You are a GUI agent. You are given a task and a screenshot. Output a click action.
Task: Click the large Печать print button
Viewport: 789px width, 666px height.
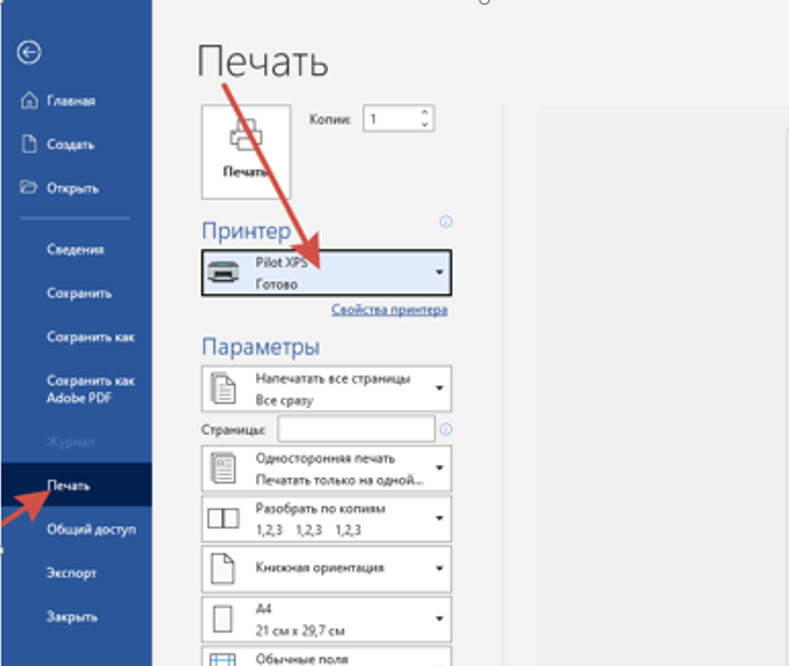click(246, 152)
